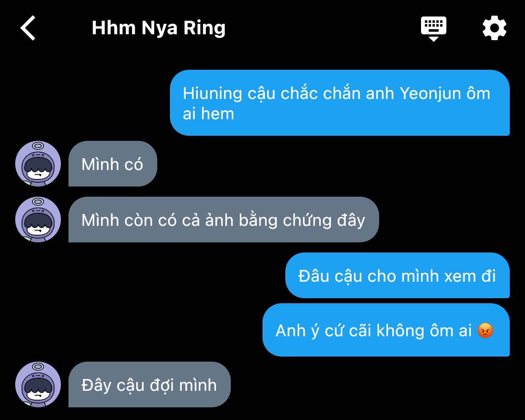Image resolution: width=525 pixels, height=420 pixels.
Task: Go back using the left chevron arrow
Action: (28, 28)
